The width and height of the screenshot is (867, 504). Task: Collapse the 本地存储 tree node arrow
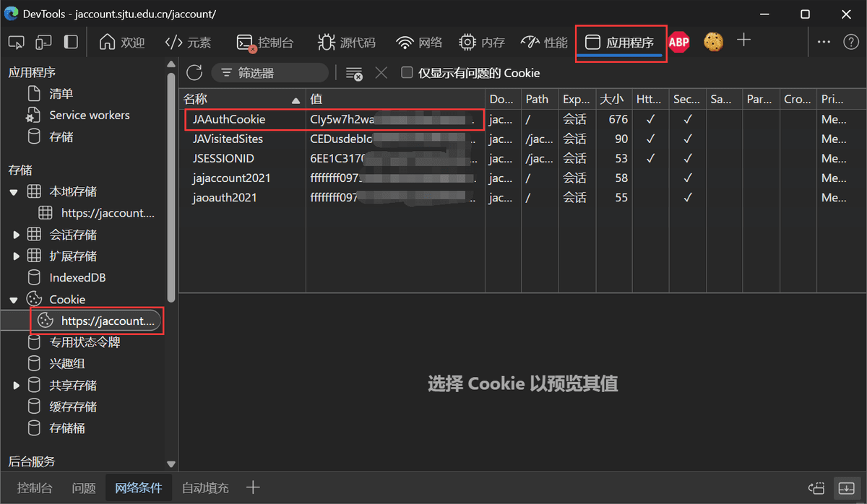click(x=14, y=192)
